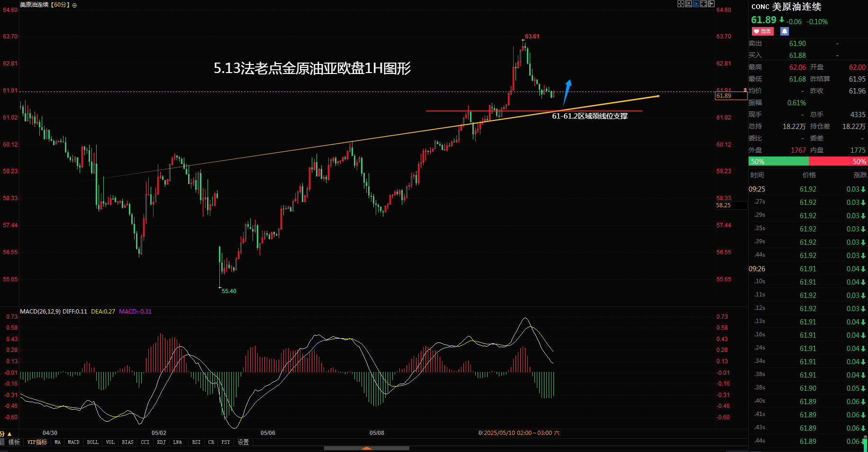Select the :40s tick row
The width and height of the screenshot is (868, 452).
click(x=808, y=402)
